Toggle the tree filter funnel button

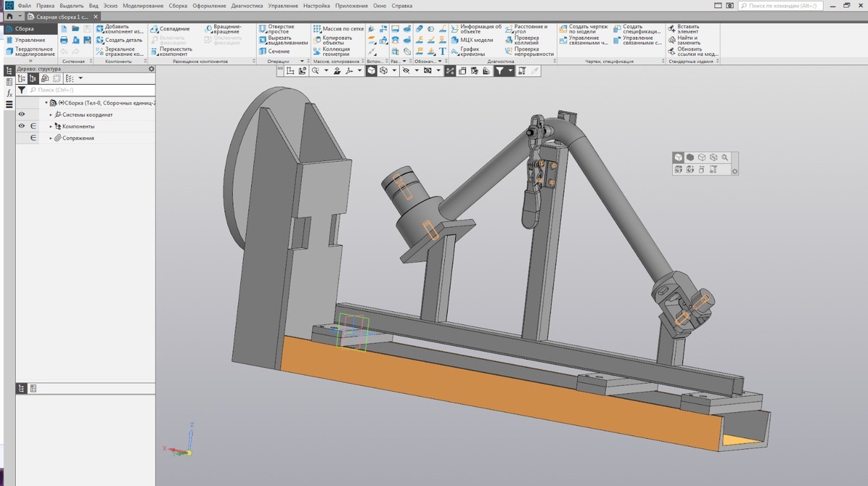point(22,90)
